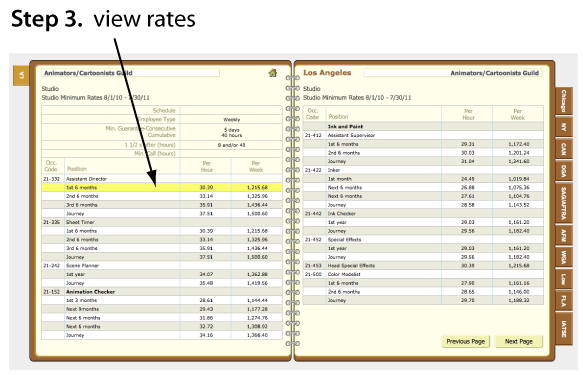The height and width of the screenshot is (375, 583).
Task: Click the Weekly employee type value
Action: click(231, 119)
